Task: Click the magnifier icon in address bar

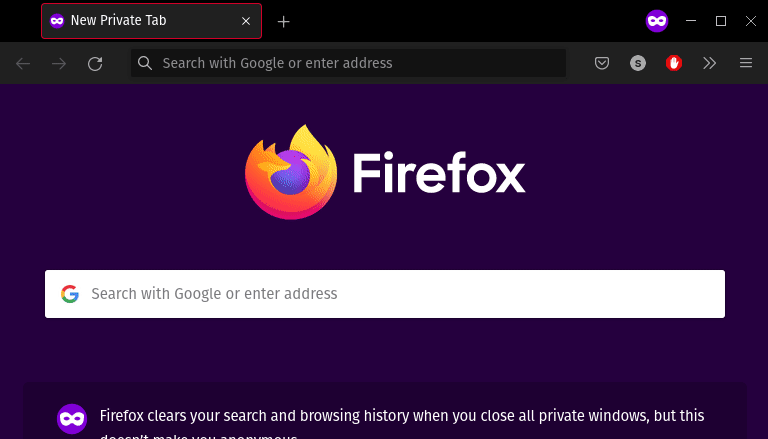Action: (146, 63)
